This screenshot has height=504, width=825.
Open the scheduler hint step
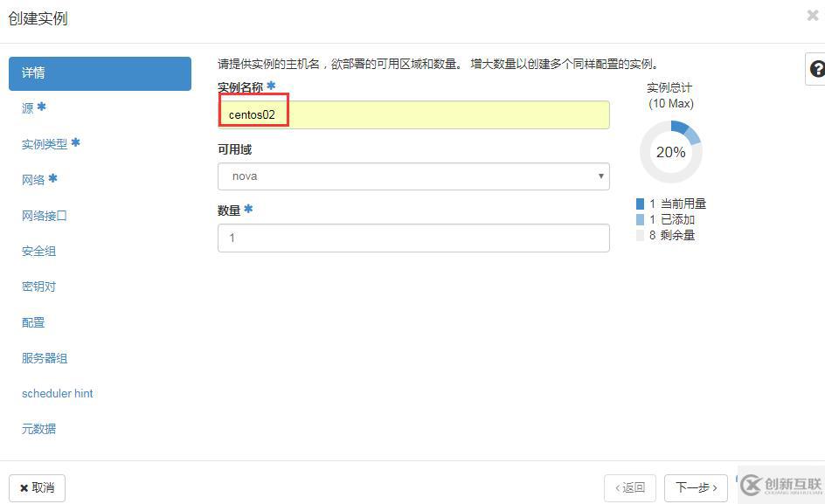pyautogui.click(x=58, y=394)
